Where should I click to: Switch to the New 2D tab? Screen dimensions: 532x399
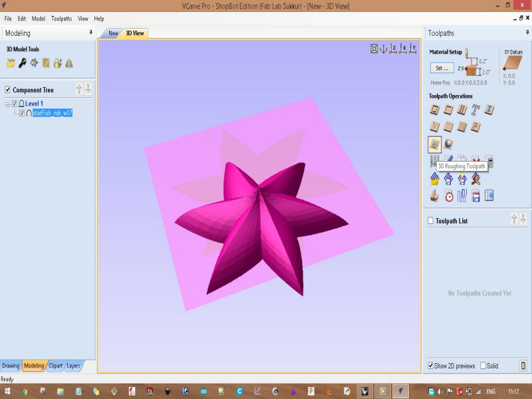[x=113, y=33]
